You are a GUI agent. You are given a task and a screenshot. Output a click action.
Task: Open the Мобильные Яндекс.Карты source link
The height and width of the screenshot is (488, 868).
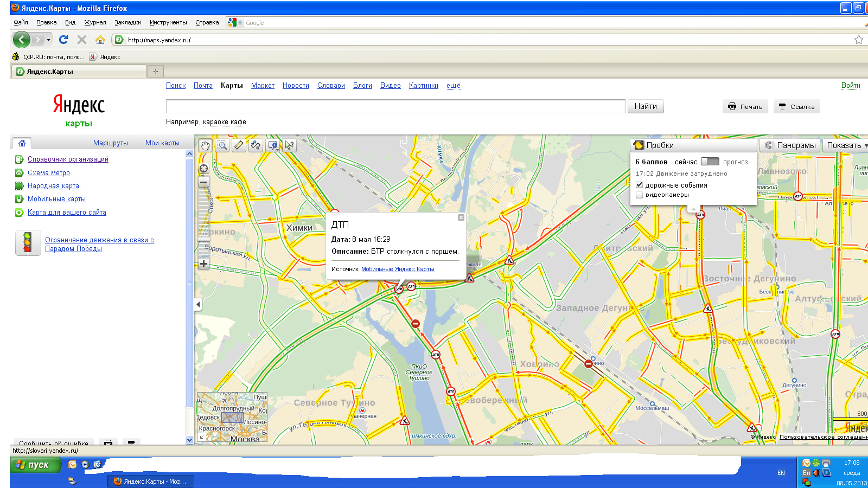coord(398,269)
